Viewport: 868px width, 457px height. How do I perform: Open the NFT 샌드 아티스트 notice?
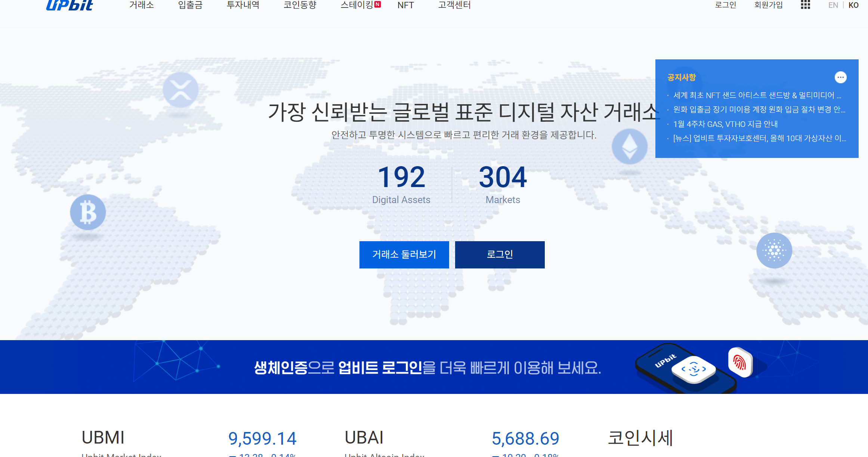pos(755,95)
